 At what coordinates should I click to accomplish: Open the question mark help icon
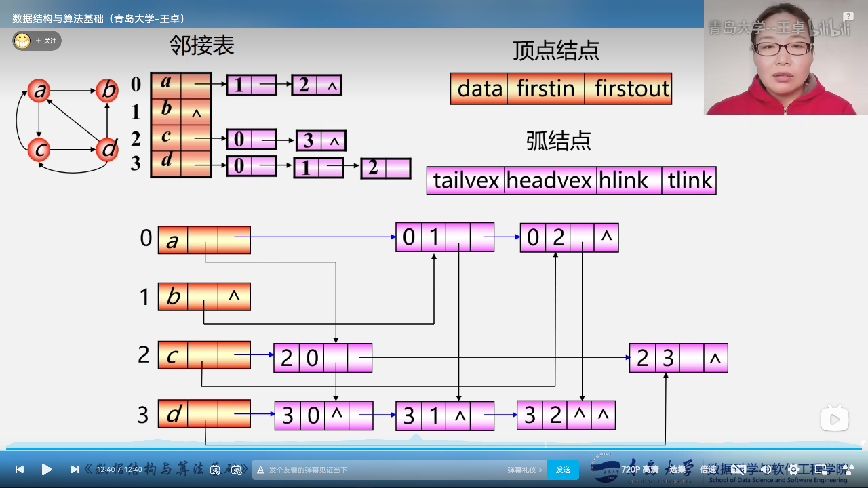tap(848, 16)
